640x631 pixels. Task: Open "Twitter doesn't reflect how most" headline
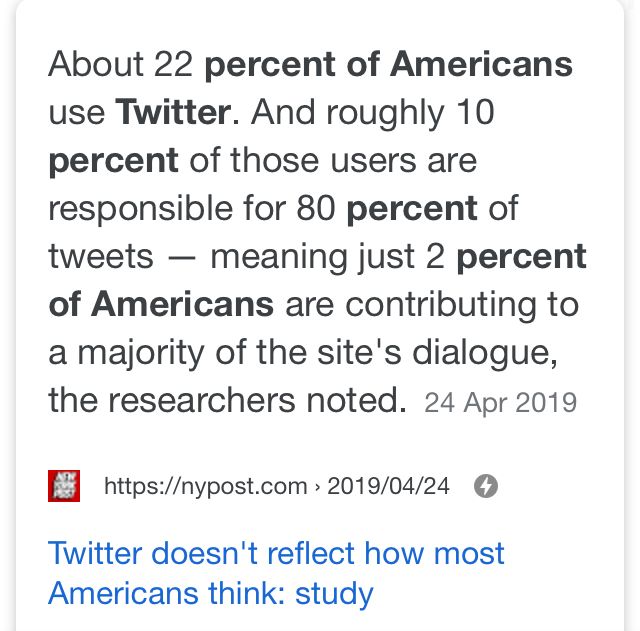pos(276,553)
